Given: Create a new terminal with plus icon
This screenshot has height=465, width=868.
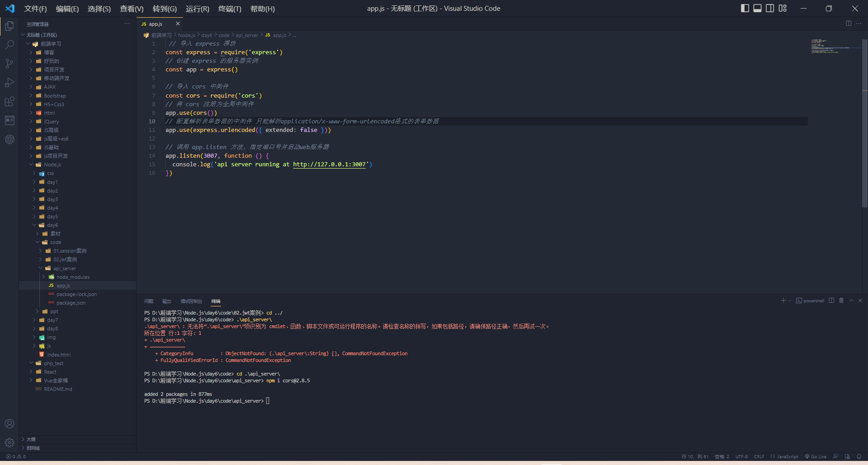Looking at the screenshot, I should pyautogui.click(x=783, y=301).
